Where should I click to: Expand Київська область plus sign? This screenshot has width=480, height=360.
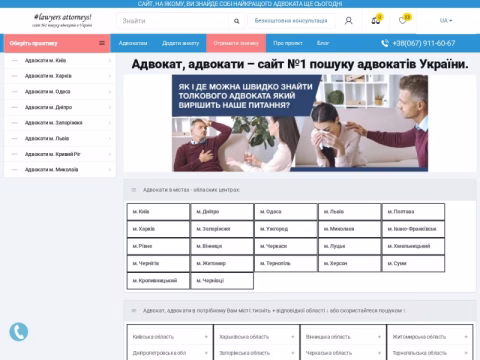tap(206, 337)
